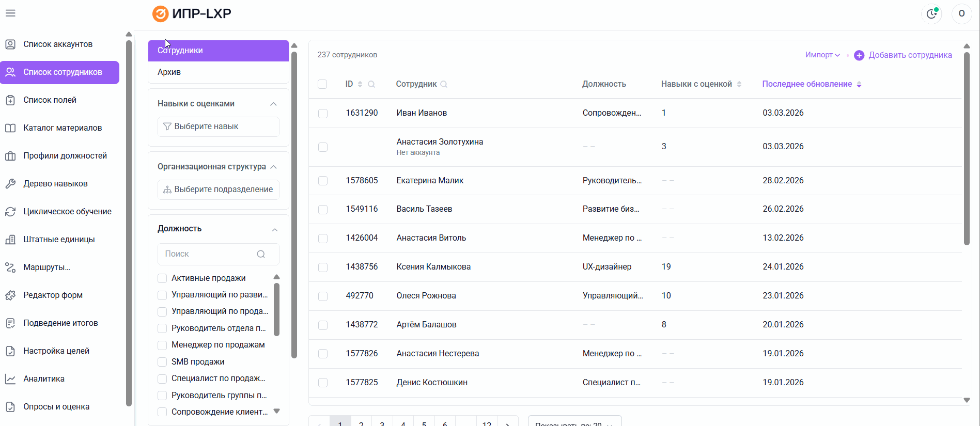Check the Активные продажи position filter

pyautogui.click(x=162, y=278)
